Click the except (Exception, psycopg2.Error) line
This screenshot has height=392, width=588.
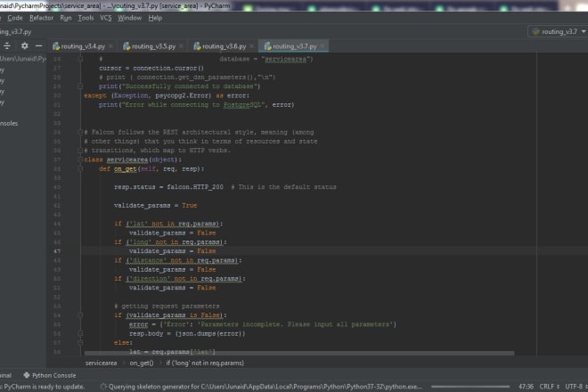(x=167, y=95)
